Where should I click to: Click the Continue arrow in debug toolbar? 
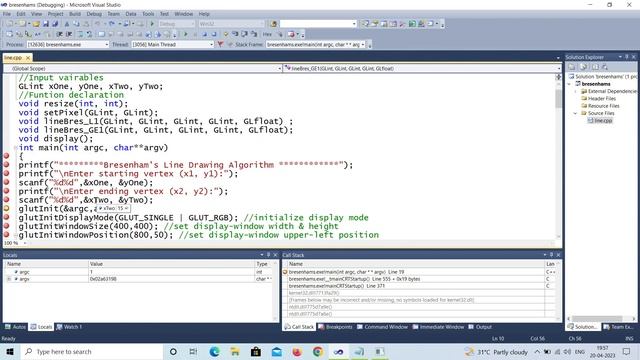pyautogui.click(x=186, y=34)
